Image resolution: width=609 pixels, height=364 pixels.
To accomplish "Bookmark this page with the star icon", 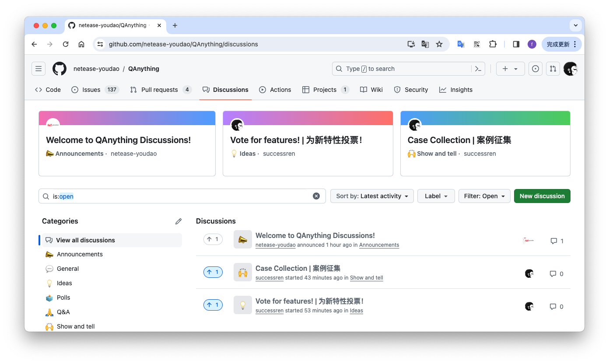I will 439,44.
